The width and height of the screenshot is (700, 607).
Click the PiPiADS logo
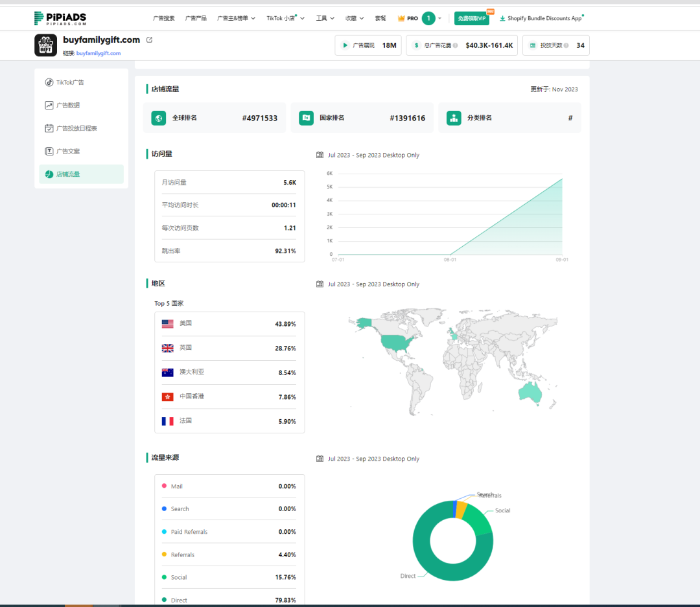click(x=60, y=18)
